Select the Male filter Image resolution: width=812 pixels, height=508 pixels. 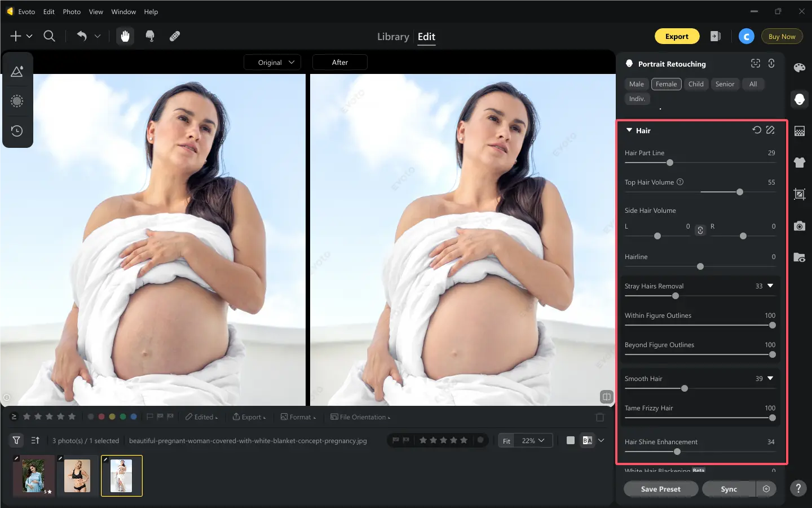637,84
